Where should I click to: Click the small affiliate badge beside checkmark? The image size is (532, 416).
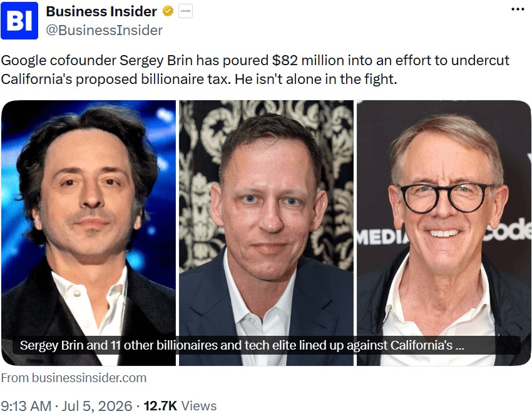click(x=185, y=11)
